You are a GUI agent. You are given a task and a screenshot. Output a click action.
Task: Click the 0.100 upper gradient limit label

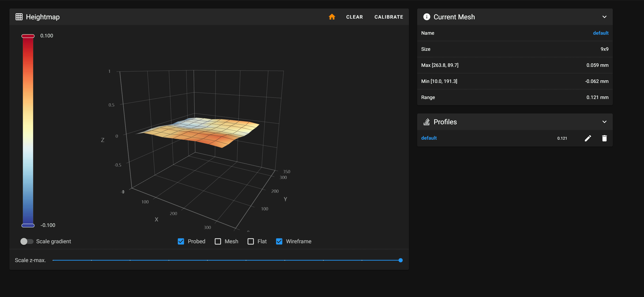coord(47,36)
